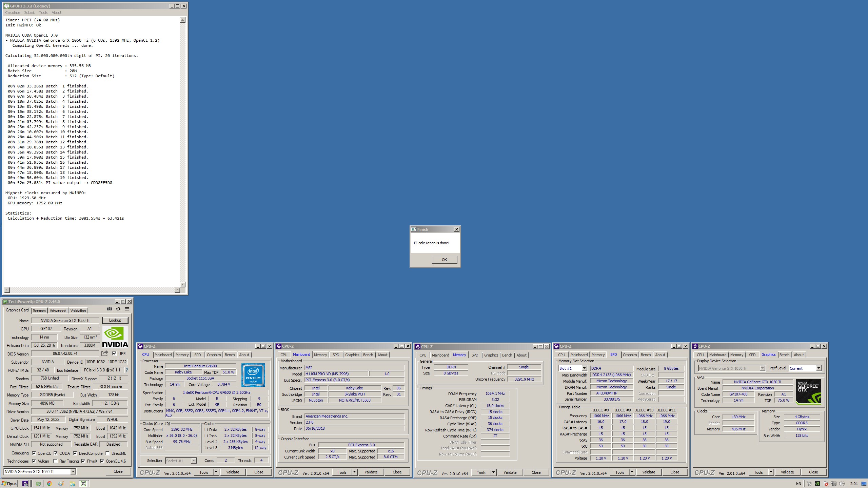Click the Close button in GPU-Z
The image size is (868, 488).
coord(118,471)
